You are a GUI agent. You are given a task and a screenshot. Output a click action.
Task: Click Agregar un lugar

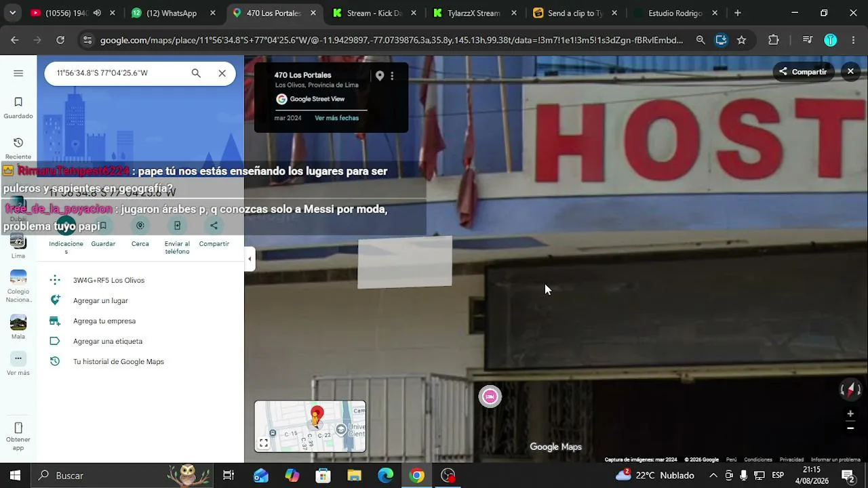coord(100,300)
